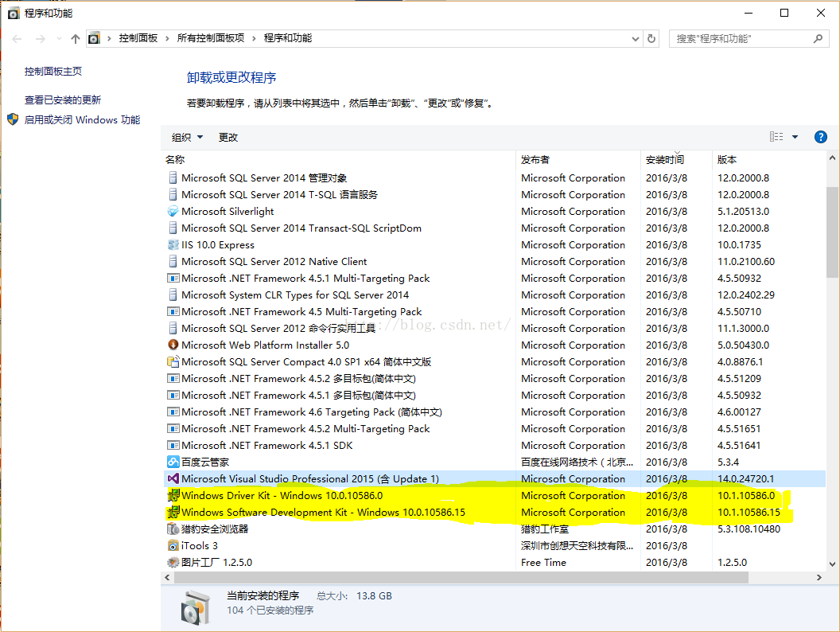Click the iTools 3 icon
840x632 pixels.
click(x=173, y=546)
